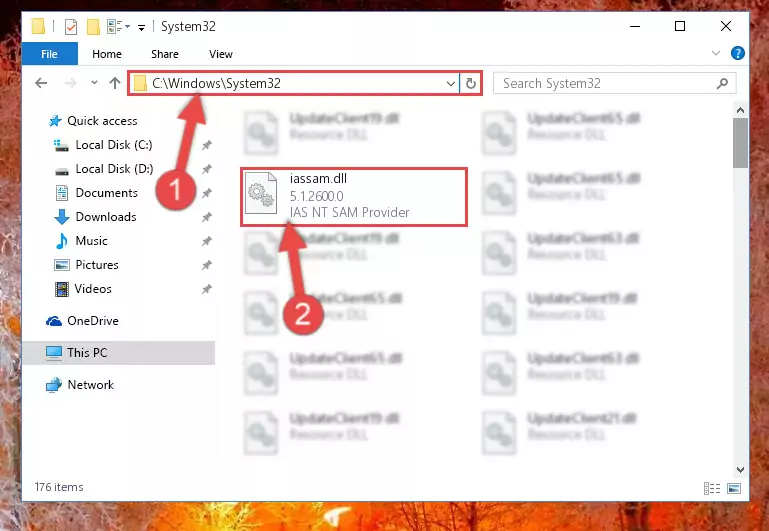This screenshot has height=531, width=769.
Task: Go forward using the forward arrow
Action: (x=71, y=83)
